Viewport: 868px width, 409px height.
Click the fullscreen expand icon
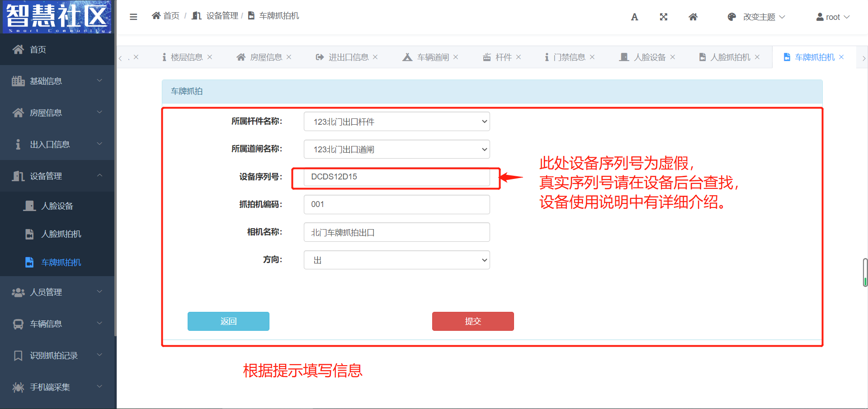(663, 17)
